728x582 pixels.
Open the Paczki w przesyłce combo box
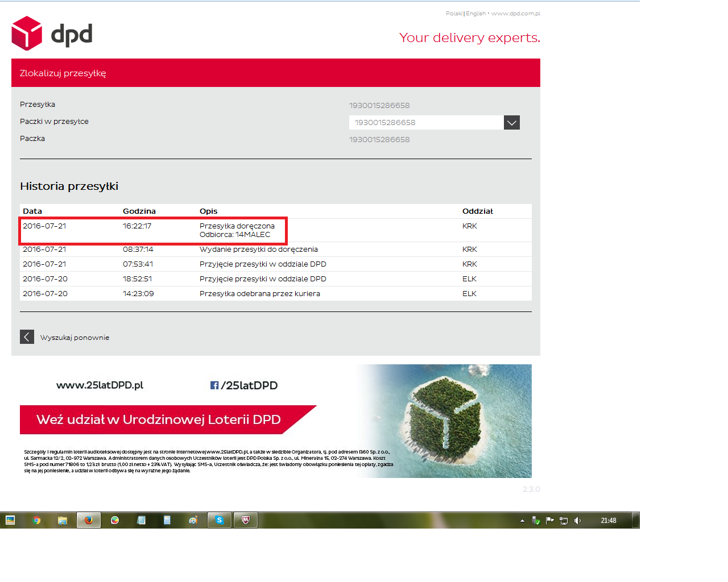coord(426,123)
